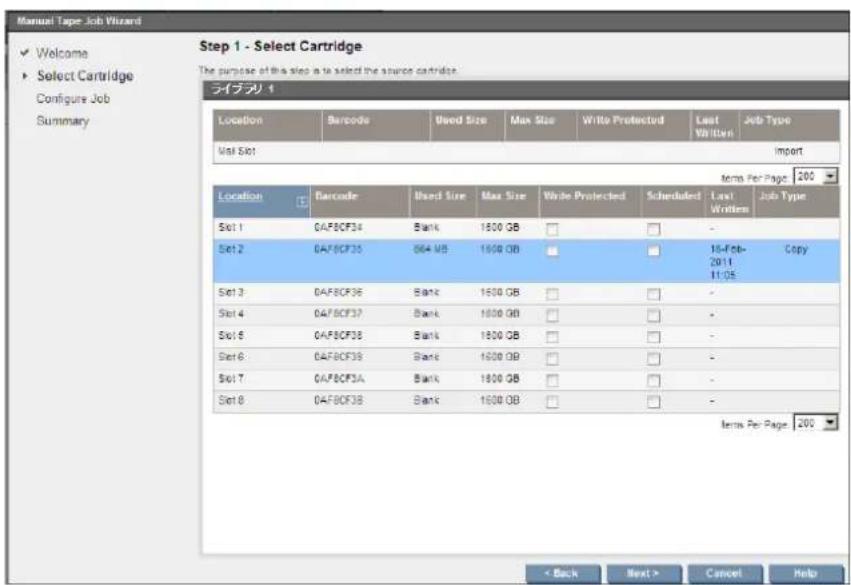
Task: Click Write Protected header in slots table
Action: click(x=585, y=196)
